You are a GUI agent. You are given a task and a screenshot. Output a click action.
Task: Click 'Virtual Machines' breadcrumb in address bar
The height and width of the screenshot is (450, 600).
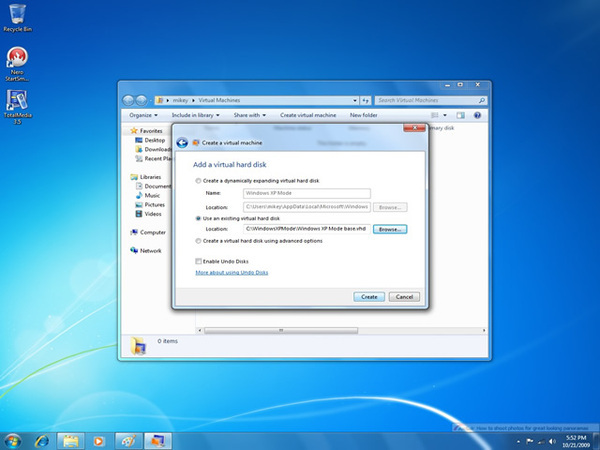point(219,100)
